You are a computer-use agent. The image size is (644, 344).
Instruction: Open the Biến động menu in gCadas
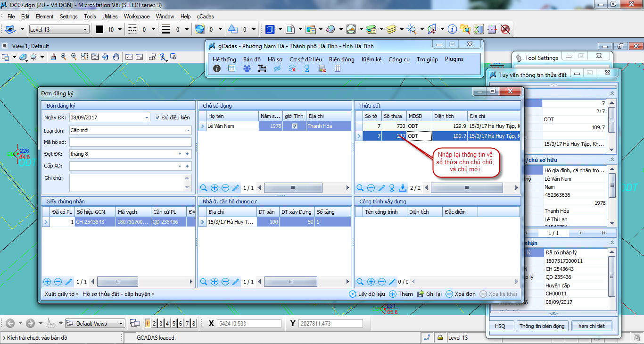click(x=341, y=59)
